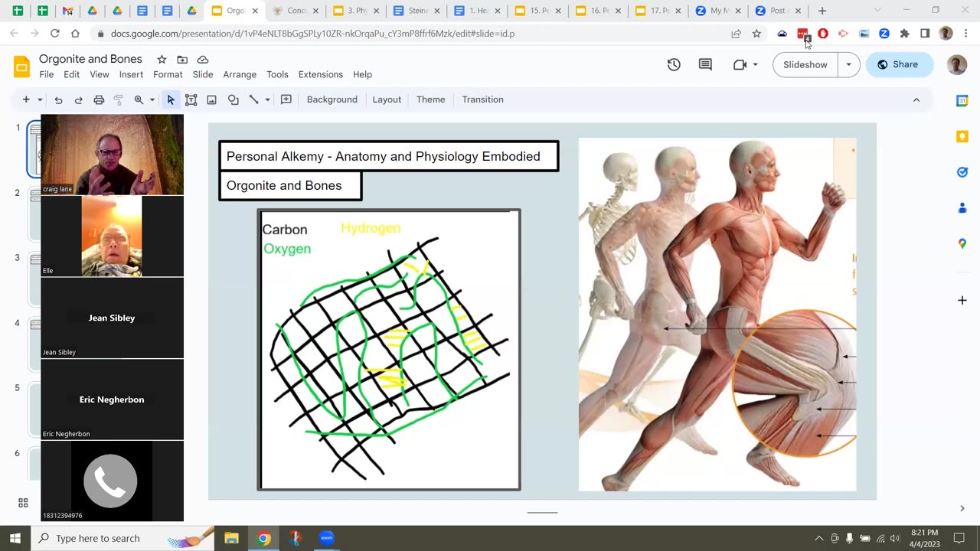Click the Add comment toolbar icon
The height and width of the screenshot is (551, 980).
[286, 99]
